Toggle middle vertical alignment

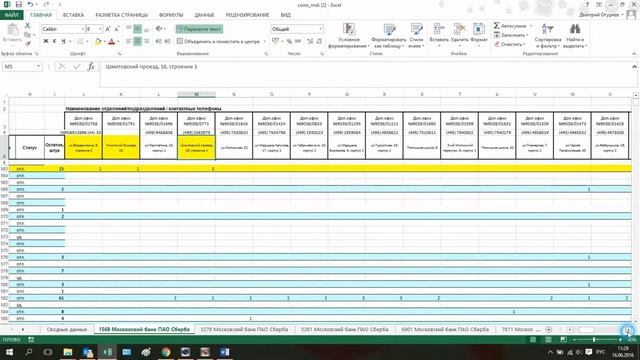(x=138, y=29)
